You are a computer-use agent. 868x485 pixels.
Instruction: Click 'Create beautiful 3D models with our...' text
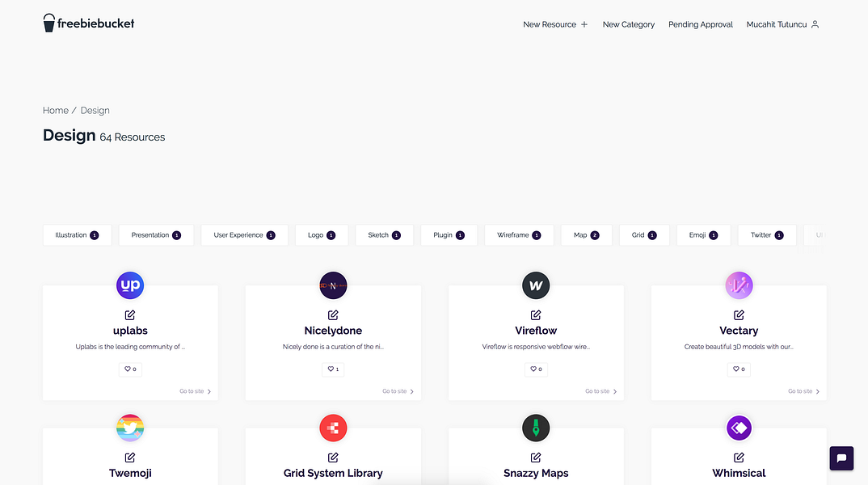739,347
